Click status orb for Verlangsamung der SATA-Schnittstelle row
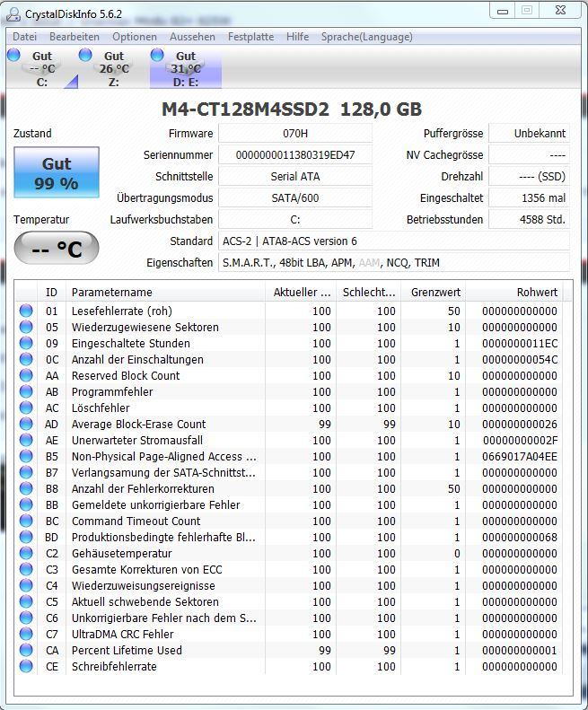The height and width of the screenshot is (710, 588). pyautogui.click(x=26, y=472)
